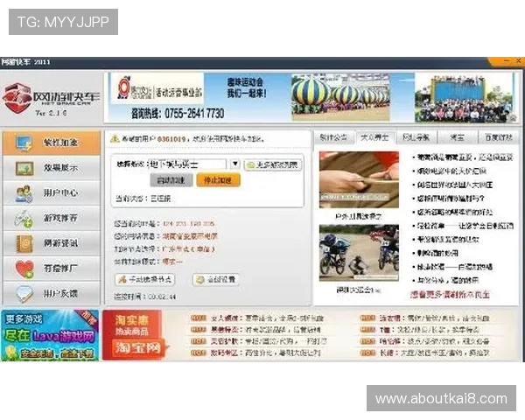Click the gray 启动加速 button
525x420 pixels.
pyautogui.click(x=171, y=180)
